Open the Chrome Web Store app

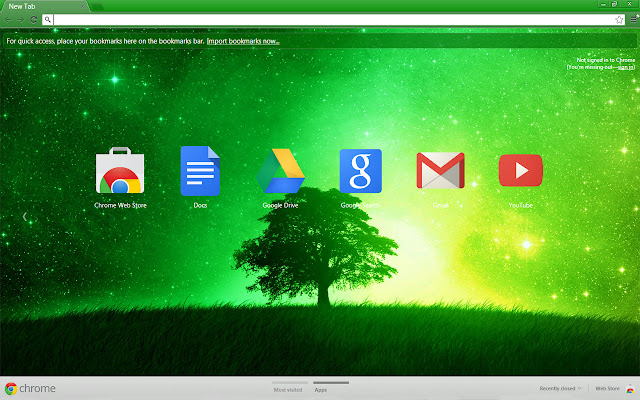pos(120,171)
